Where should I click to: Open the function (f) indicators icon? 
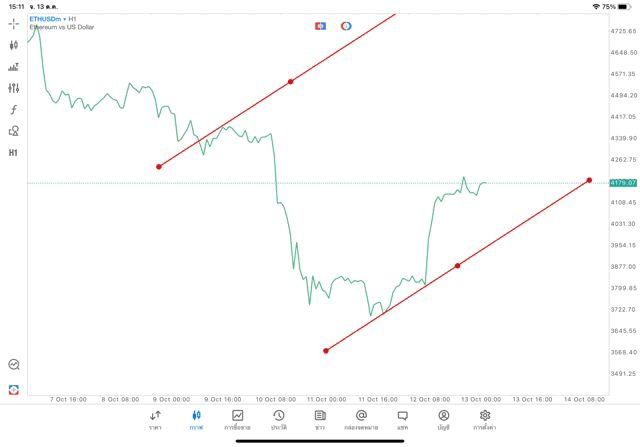pos(14,110)
